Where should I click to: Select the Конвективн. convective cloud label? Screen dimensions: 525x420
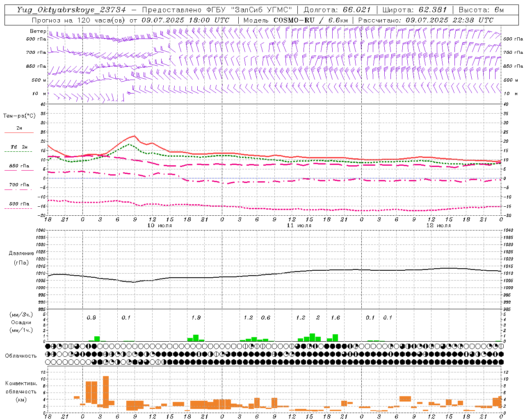coord(21,383)
